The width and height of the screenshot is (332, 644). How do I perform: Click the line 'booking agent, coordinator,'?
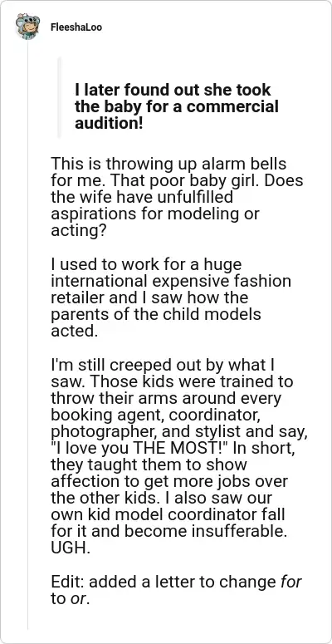(x=155, y=415)
